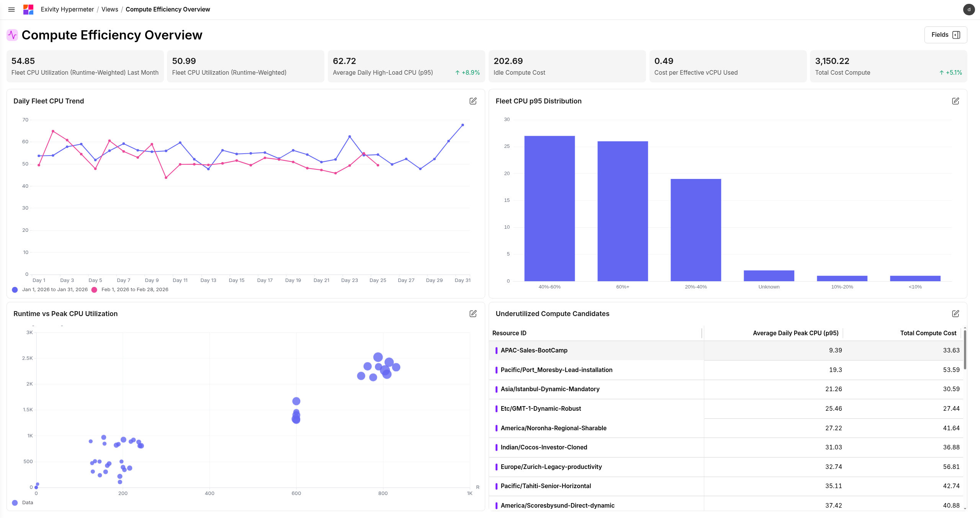Open the hamburger navigation menu
This screenshot has height=518, width=980.
click(x=11, y=10)
